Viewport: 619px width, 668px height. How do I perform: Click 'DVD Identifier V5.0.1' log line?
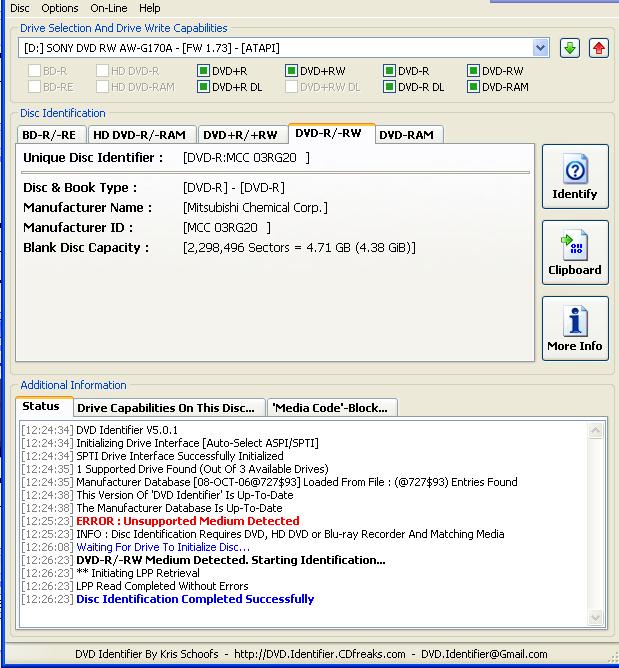(x=127, y=430)
